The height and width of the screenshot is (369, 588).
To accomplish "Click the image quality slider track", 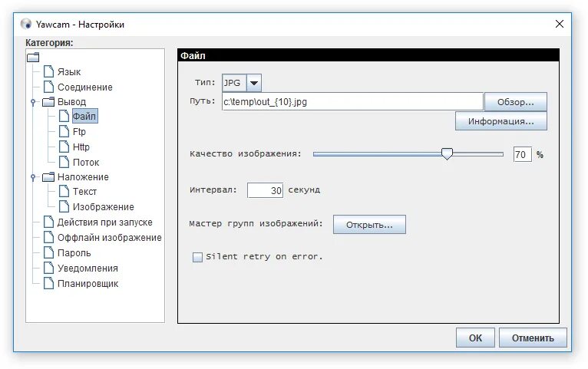I will (x=408, y=154).
